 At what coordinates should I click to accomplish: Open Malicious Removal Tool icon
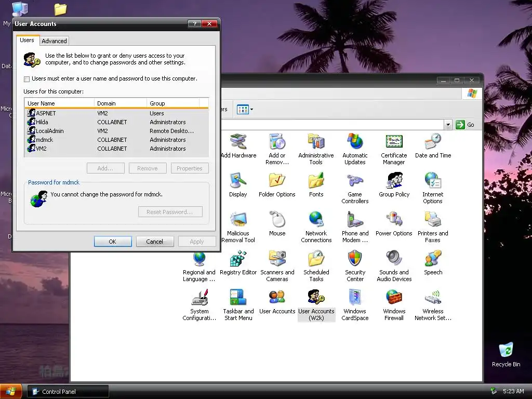point(238,228)
